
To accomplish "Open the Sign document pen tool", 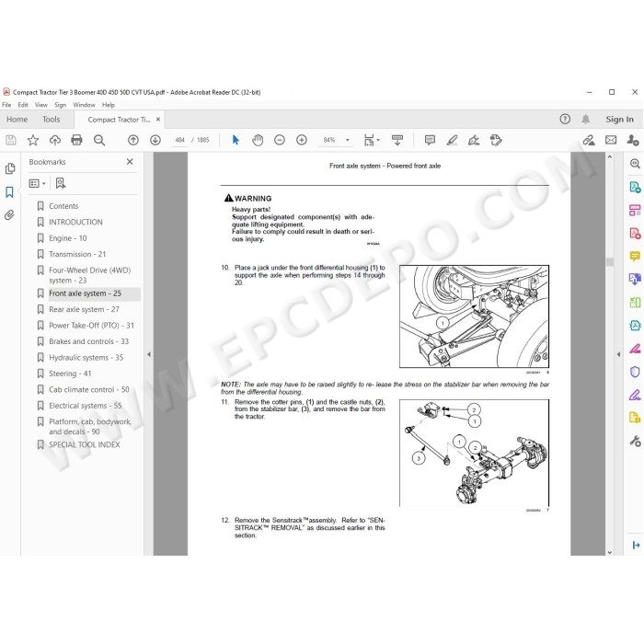I will point(474,140).
